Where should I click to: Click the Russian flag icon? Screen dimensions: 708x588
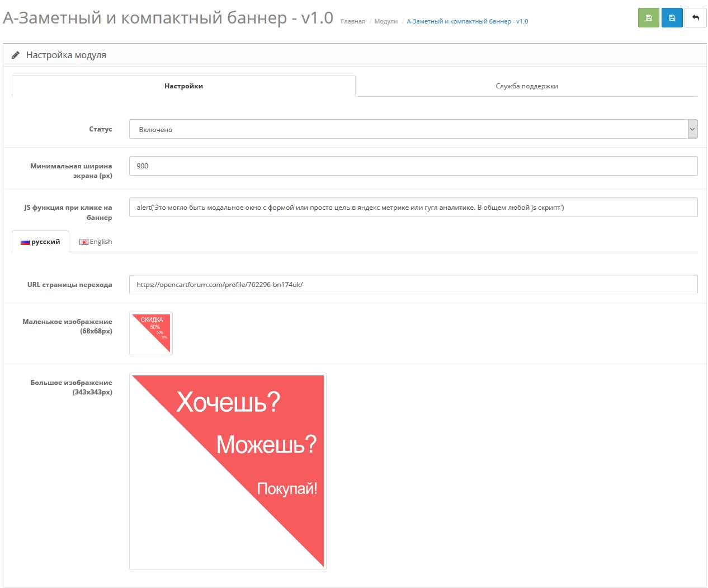click(x=25, y=242)
